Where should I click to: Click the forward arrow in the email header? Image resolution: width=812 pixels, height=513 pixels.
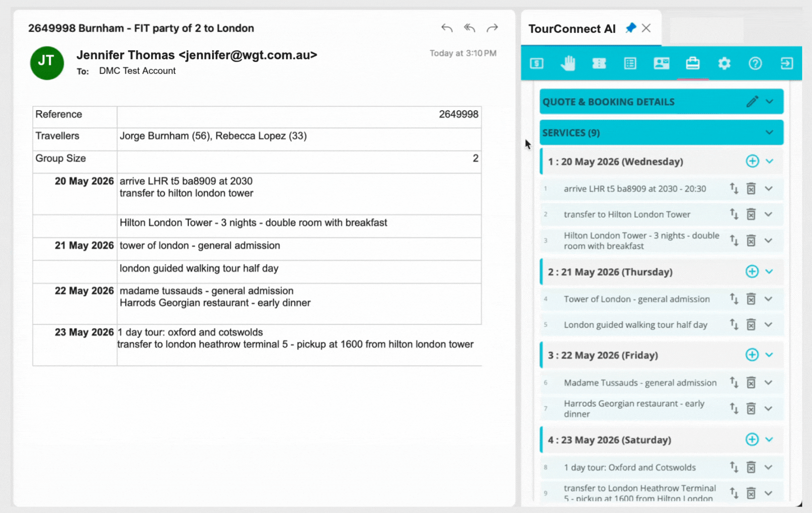(492, 28)
